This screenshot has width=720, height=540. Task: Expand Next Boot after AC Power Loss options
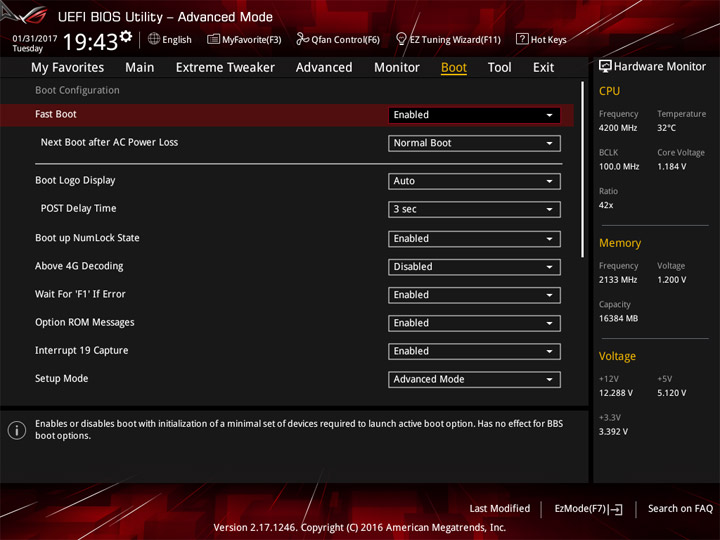(474, 143)
